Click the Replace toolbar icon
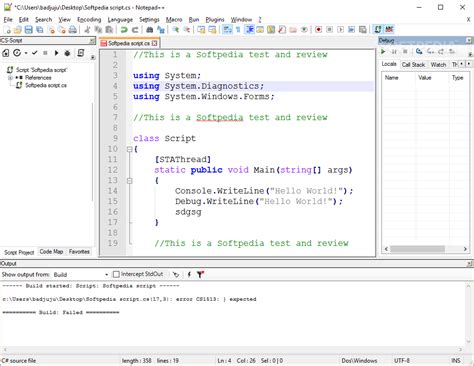Viewport: 474px width, 366px height. click(x=161, y=30)
